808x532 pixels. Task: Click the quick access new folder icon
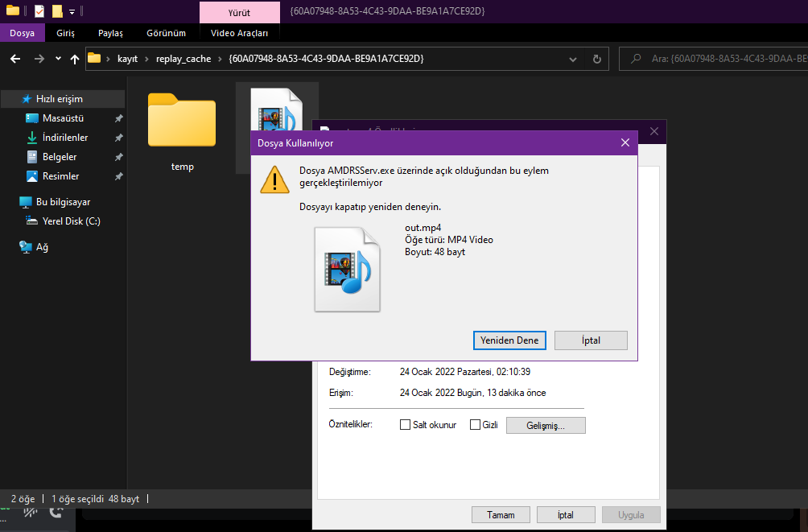(x=57, y=10)
